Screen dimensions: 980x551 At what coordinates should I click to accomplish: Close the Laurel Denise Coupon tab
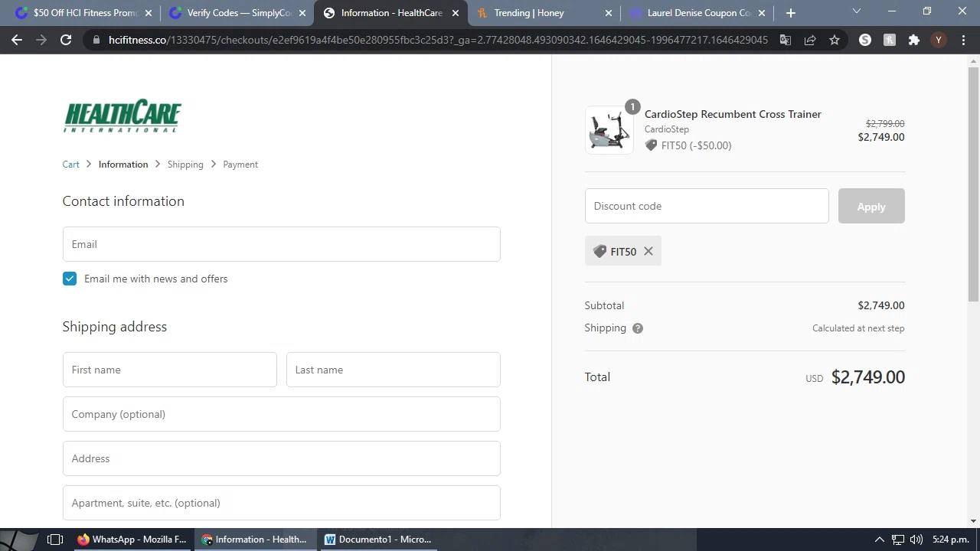(762, 13)
